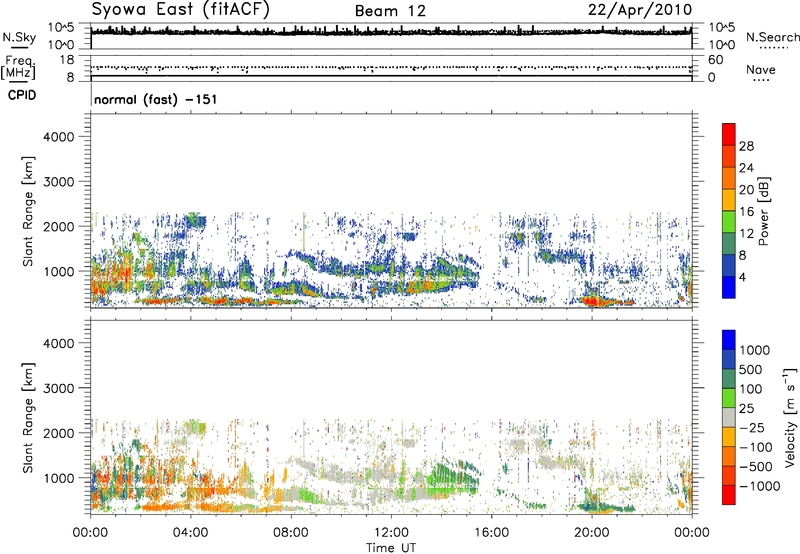Click the '28' power colorbar value
Image resolution: width=800 pixels, height=554 pixels.
tap(746, 146)
